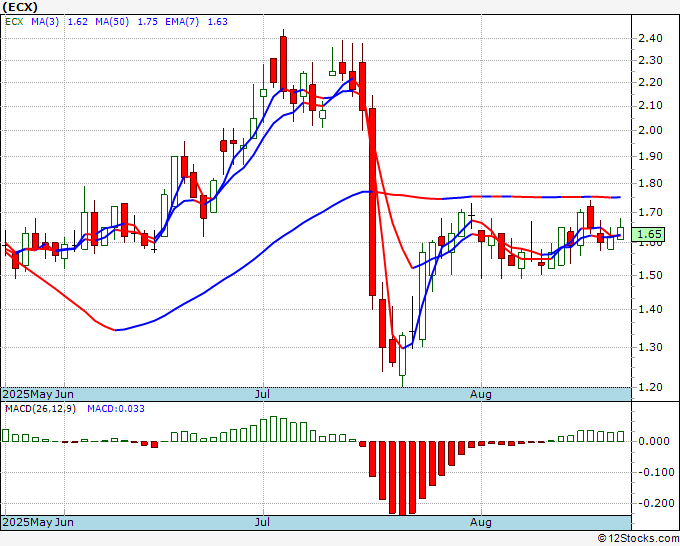
Task: Click the 1.50 price axis label
Action: 651,275
